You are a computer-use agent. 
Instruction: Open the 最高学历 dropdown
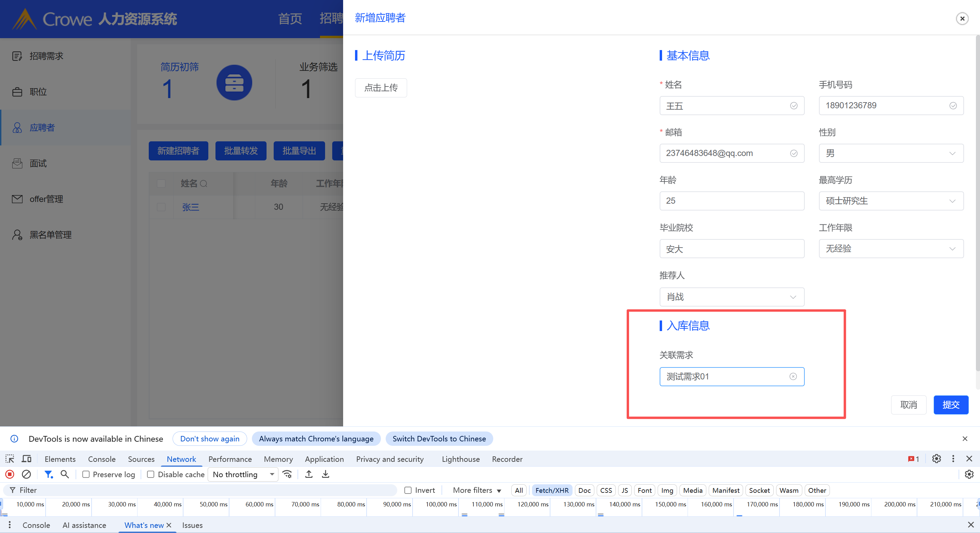tap(891, 201)
